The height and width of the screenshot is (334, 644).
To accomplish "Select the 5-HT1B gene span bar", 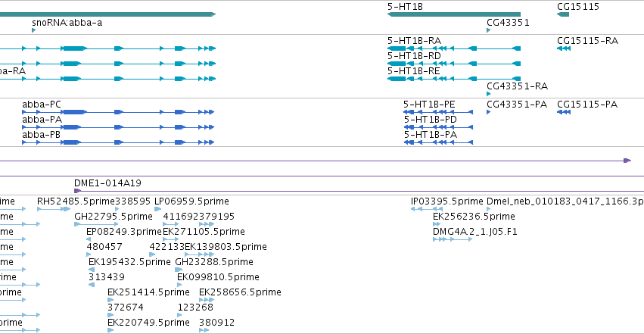I will point(454,14).
